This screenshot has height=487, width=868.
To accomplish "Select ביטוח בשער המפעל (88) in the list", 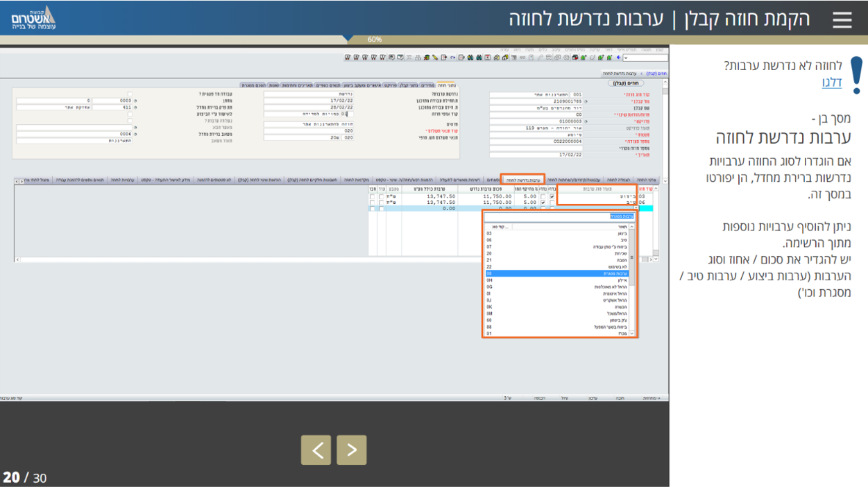I will pos(557,327).
